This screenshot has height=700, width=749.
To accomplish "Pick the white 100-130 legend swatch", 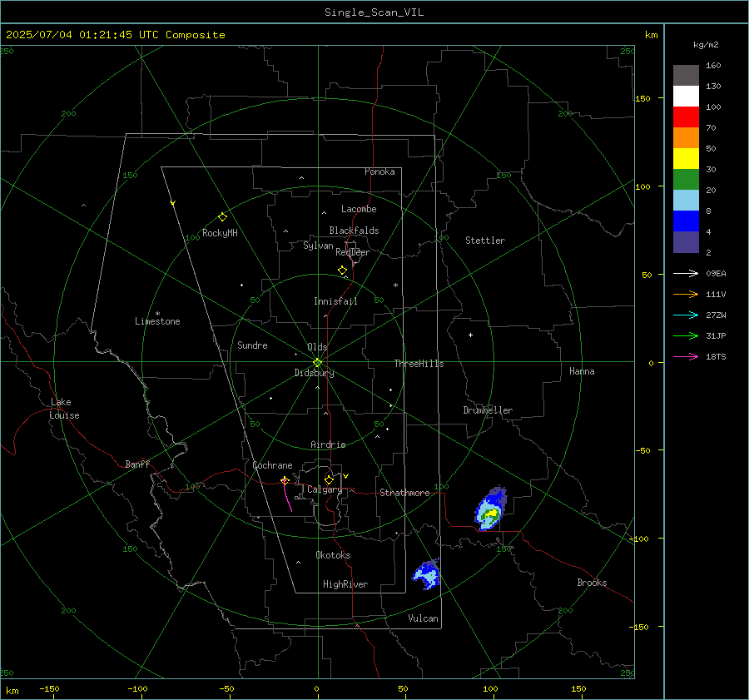I will coord(686,97).
